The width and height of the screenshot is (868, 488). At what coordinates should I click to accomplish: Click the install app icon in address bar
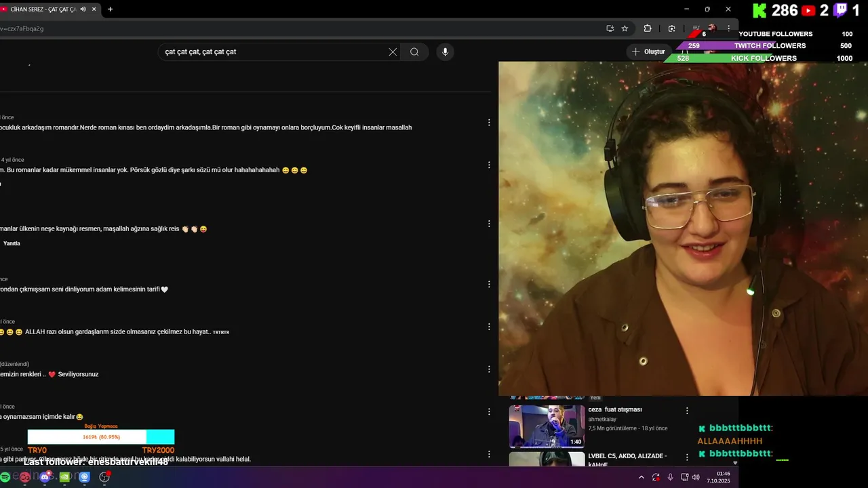(x=610, y=28)
